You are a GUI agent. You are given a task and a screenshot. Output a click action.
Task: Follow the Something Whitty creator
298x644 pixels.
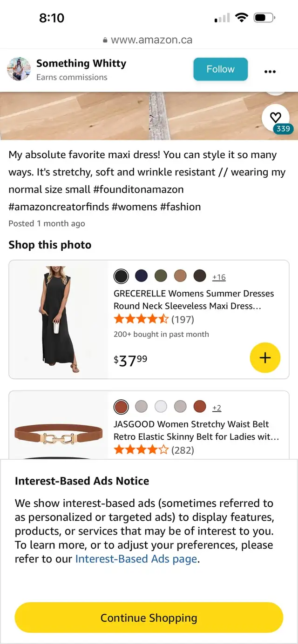coord(220,69)
